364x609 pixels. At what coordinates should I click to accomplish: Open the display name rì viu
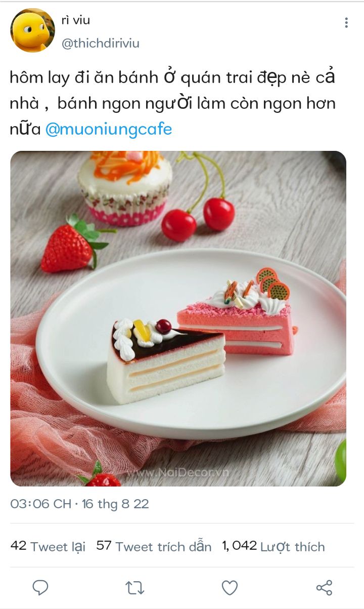(x=76, y=20)
